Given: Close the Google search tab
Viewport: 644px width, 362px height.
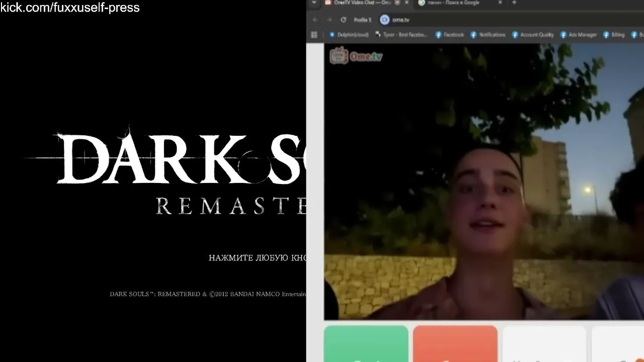Looking at the screenshot, I should point(500,3).
